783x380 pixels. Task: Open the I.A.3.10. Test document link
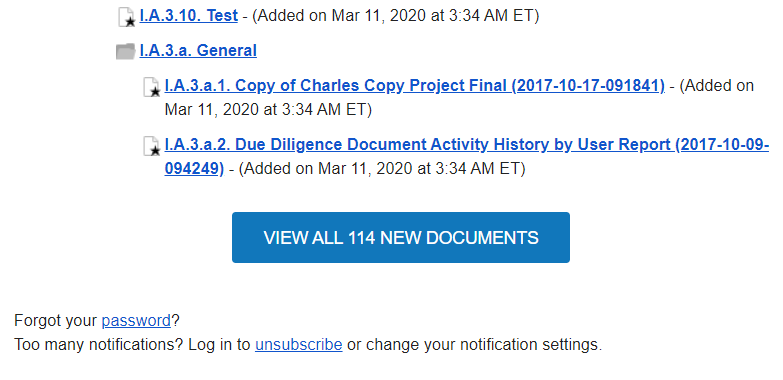coord(189,16)
